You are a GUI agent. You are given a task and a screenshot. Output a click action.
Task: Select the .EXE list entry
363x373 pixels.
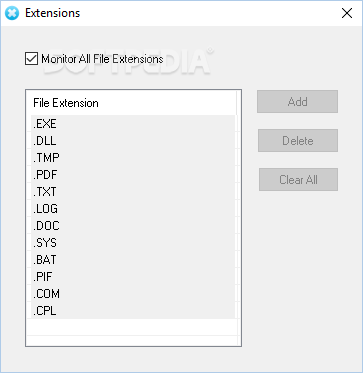(133, 124)
